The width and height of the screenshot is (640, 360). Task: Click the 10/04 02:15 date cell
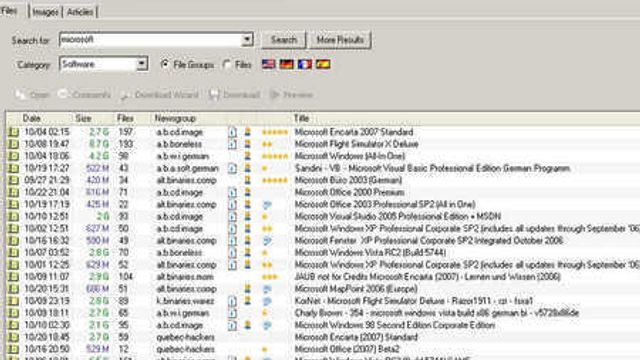[47, 132]
